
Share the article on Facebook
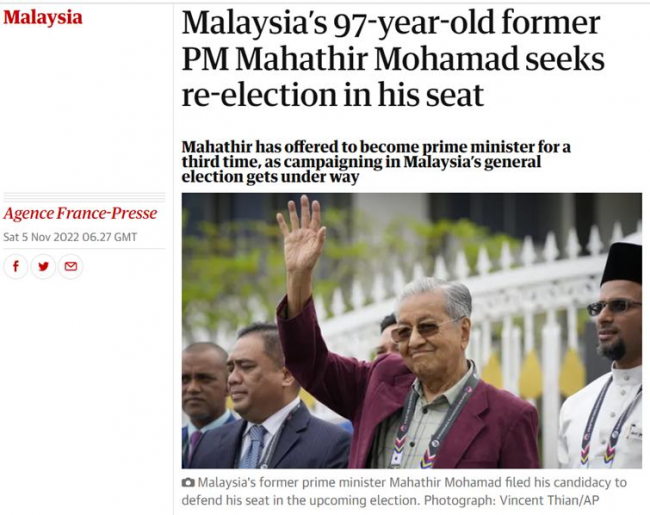pos(16,267)
